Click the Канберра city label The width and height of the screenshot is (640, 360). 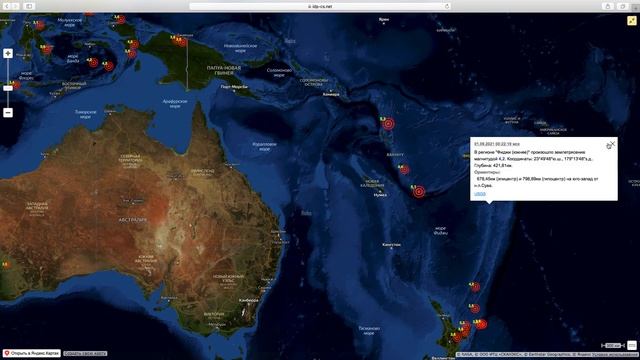click(x=249, y=300)
